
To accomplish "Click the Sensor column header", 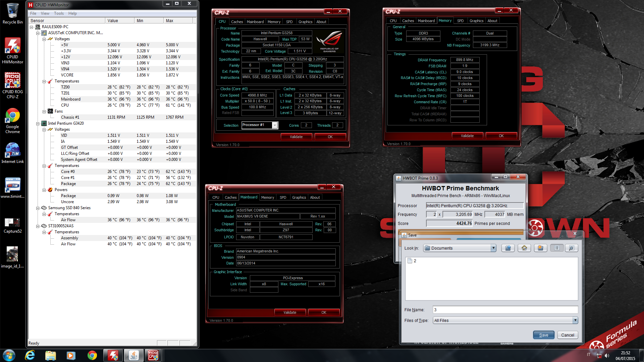I will tap(66, 21).
